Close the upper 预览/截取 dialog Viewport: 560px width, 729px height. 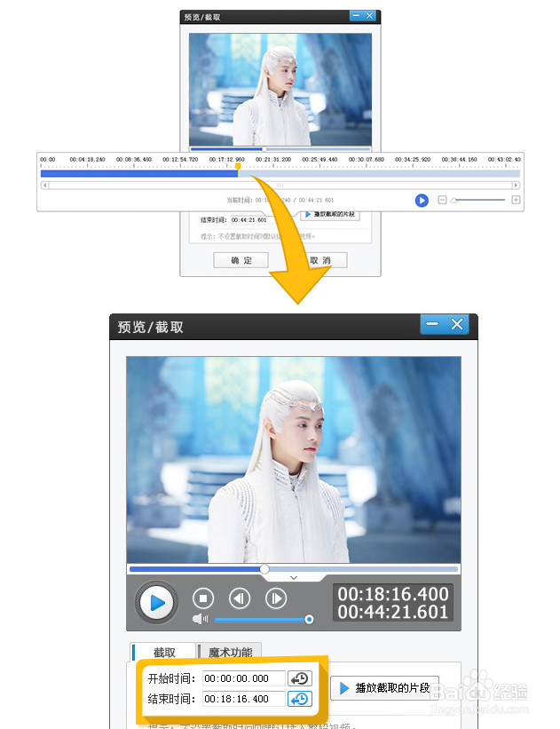pos(369,16)
